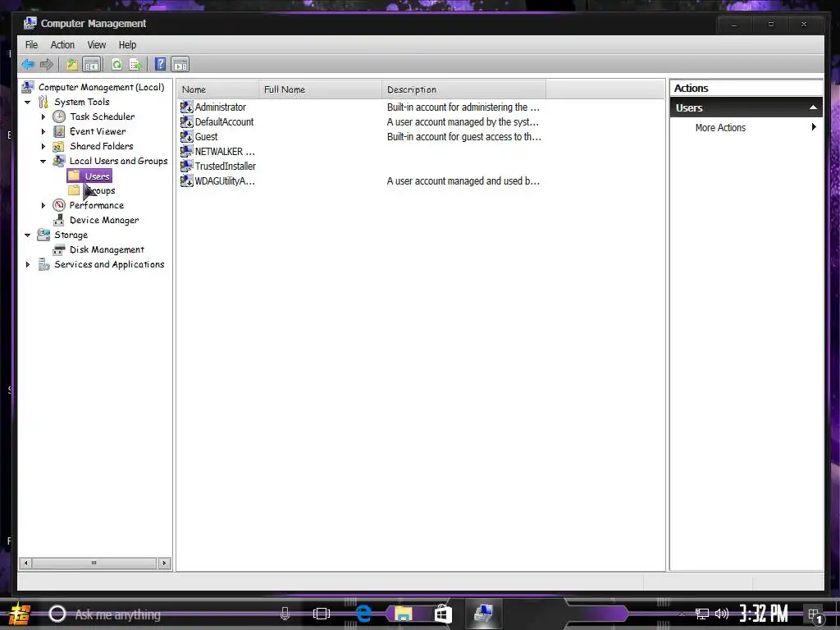Expand the Task Scheduler node
The height and width of the screenshot is (630, 840).
point(43,116)
